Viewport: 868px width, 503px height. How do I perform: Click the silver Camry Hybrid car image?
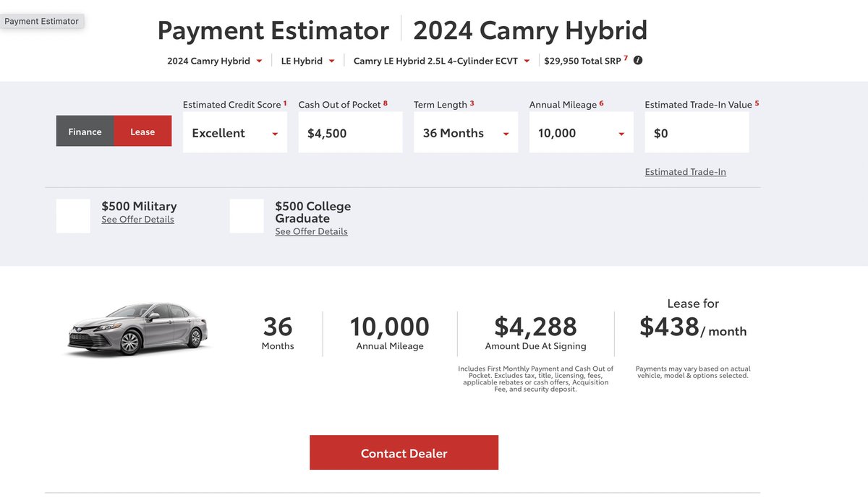(x=137, y=330)
